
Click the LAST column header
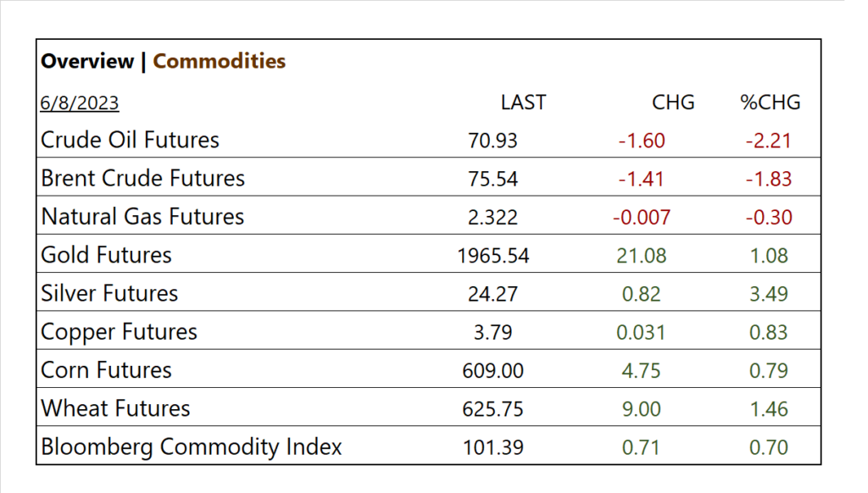click(523, 102)
